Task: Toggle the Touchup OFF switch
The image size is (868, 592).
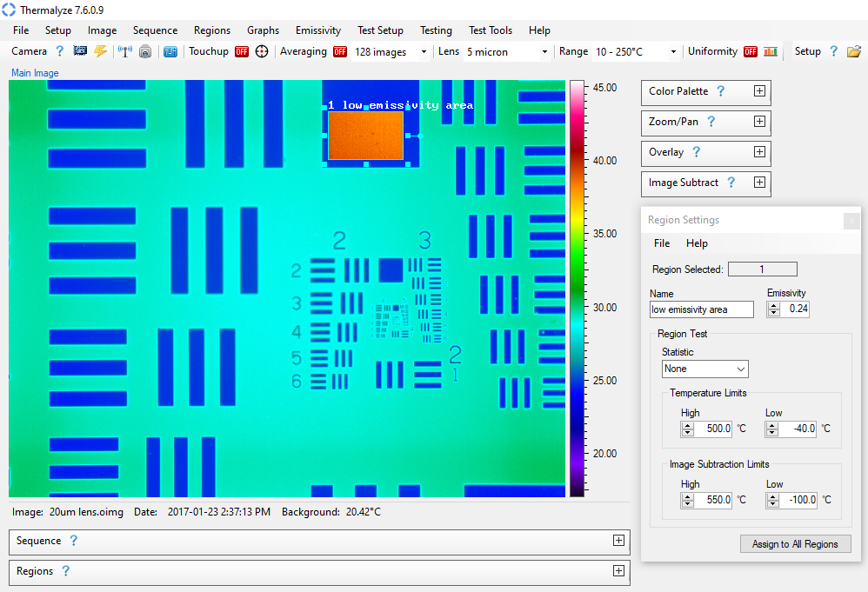Action: coord(242,51)
